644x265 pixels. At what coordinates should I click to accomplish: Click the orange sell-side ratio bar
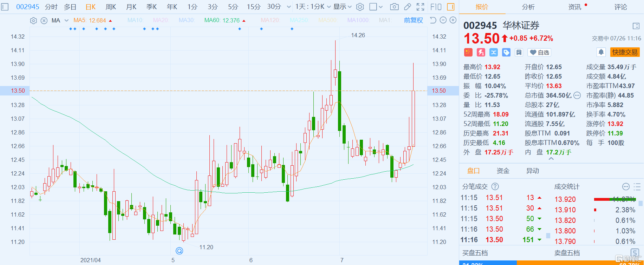click(x=580, y=263)
